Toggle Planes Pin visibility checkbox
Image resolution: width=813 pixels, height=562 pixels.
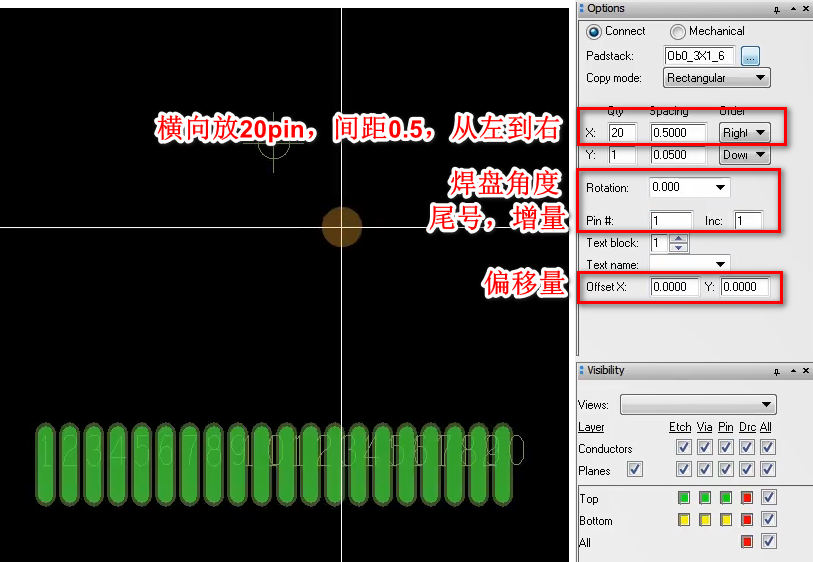click(726, 469)
